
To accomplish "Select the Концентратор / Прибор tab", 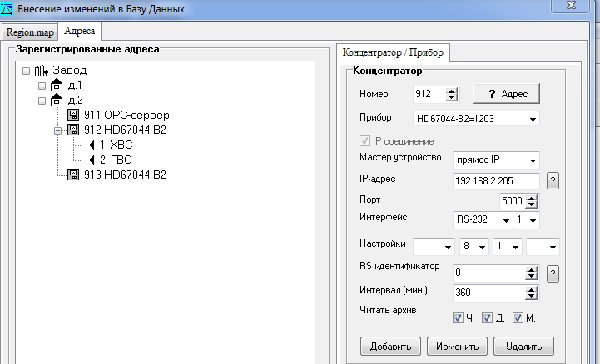I will click(391, 52).
